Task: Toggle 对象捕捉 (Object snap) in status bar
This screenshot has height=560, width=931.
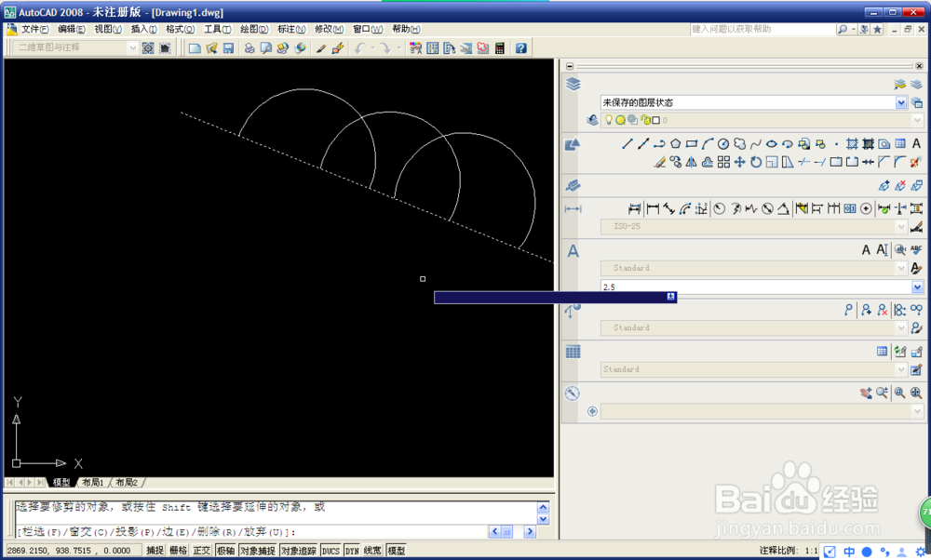Action: tap(258, 551)
